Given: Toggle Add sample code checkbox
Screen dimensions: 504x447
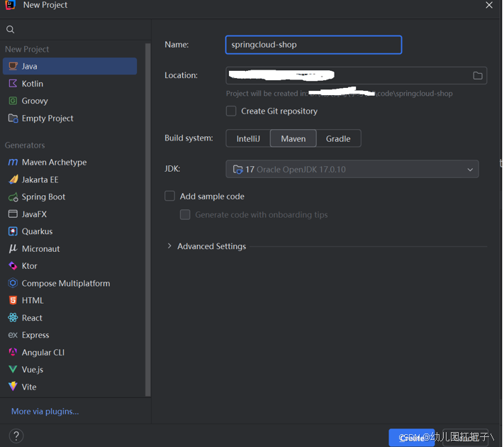Looking at the screenshot, I should (x=169, y=196).
